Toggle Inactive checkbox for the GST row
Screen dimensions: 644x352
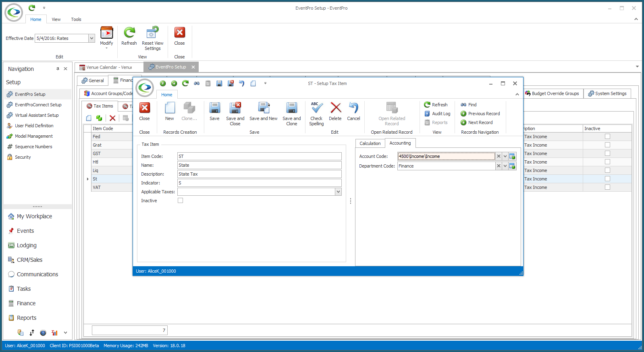[607, 153]
